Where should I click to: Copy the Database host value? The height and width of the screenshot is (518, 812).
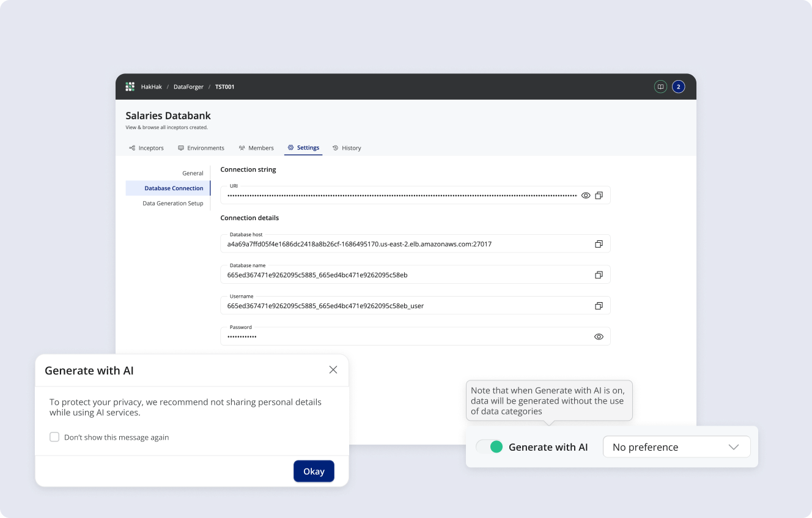599,244
